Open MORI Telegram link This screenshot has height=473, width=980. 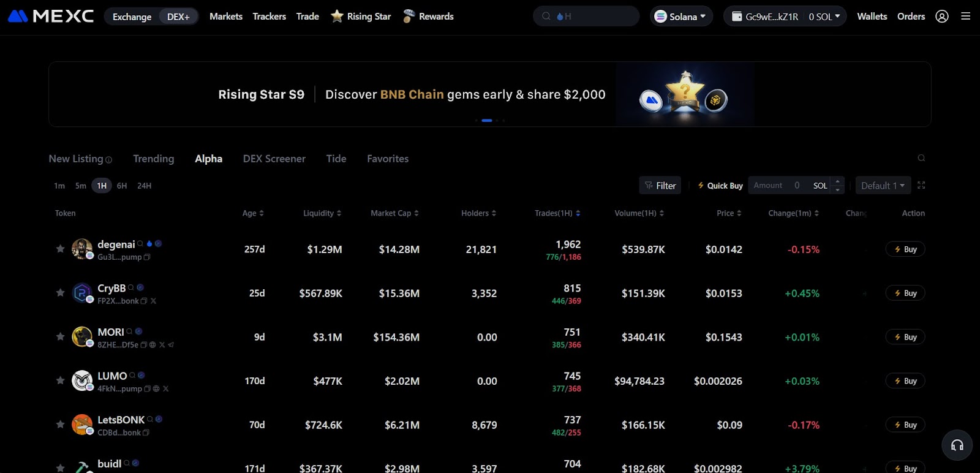pyautogui.click(x=171, y=345)
